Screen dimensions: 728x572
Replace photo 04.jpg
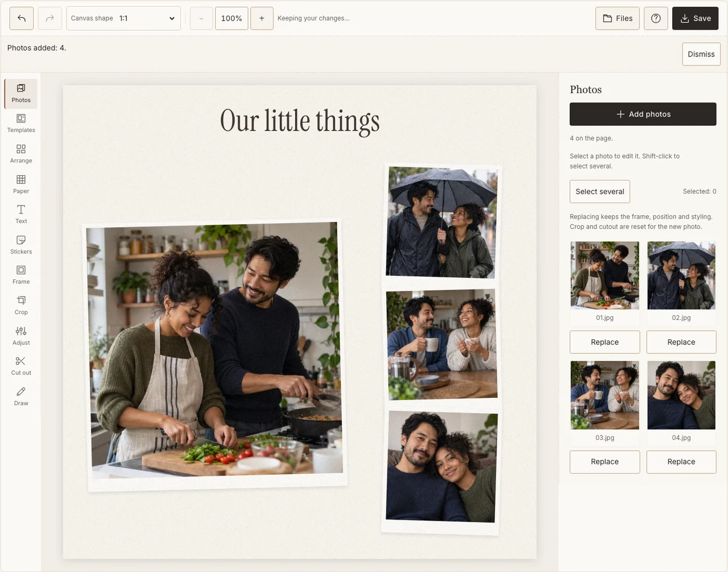pyautogui.click(x=681, y=462)
